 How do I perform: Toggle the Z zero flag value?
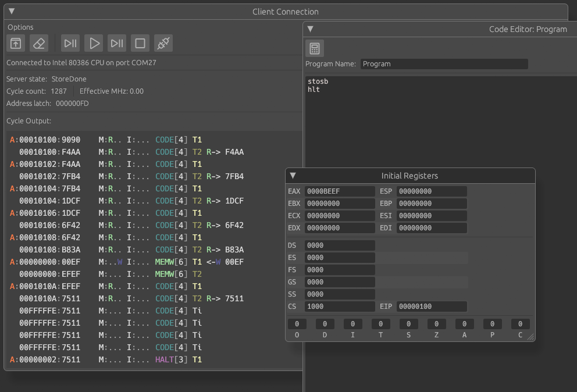(436, 324)
